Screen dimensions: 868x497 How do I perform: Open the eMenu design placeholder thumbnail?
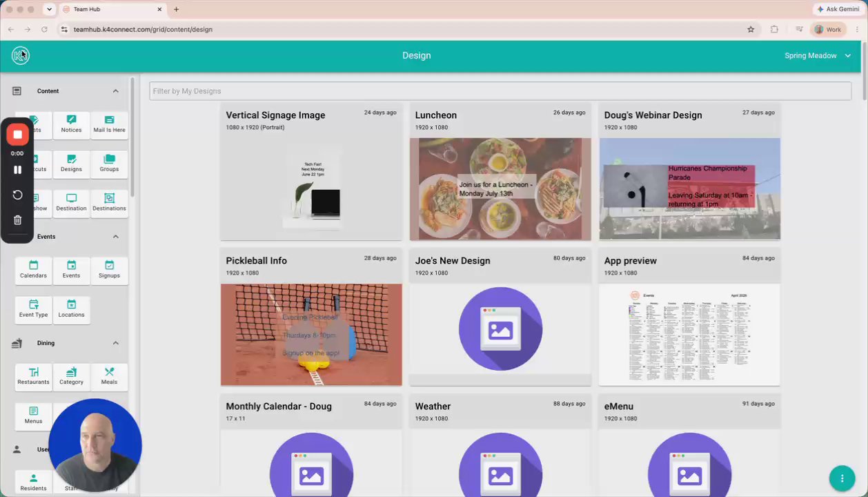pyautogui.click(x=689, y=462)
